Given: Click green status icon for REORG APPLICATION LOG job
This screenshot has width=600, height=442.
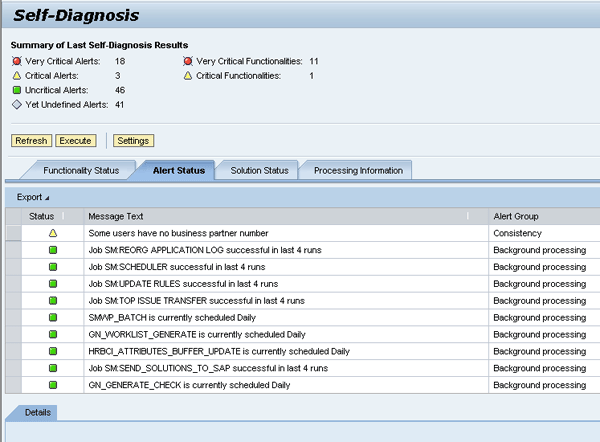Looking at the screenshot, I should (x=52, y=250).
